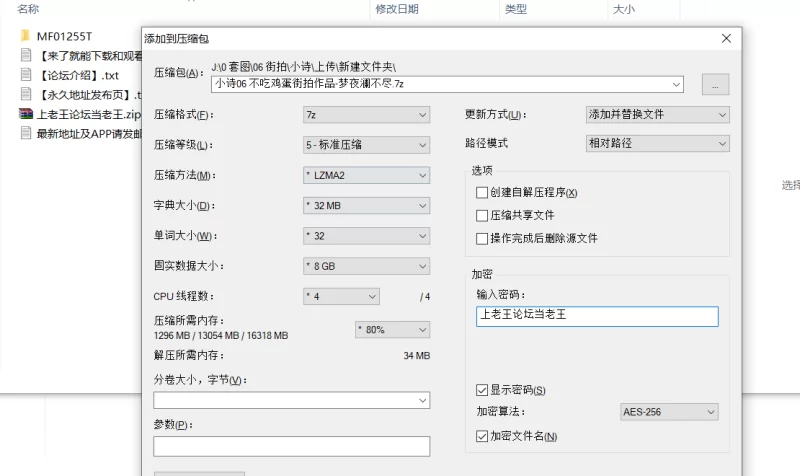Sort files by 修改日期 column header
800x476 pixels.
pyautogui.click(x=397, y=9)
